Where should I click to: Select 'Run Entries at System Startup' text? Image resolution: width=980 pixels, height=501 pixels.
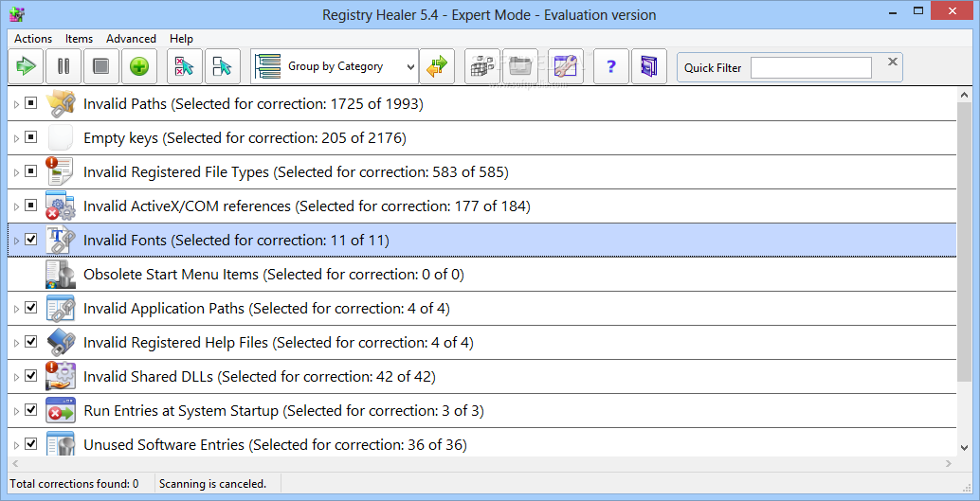click(x=181, y=411)
